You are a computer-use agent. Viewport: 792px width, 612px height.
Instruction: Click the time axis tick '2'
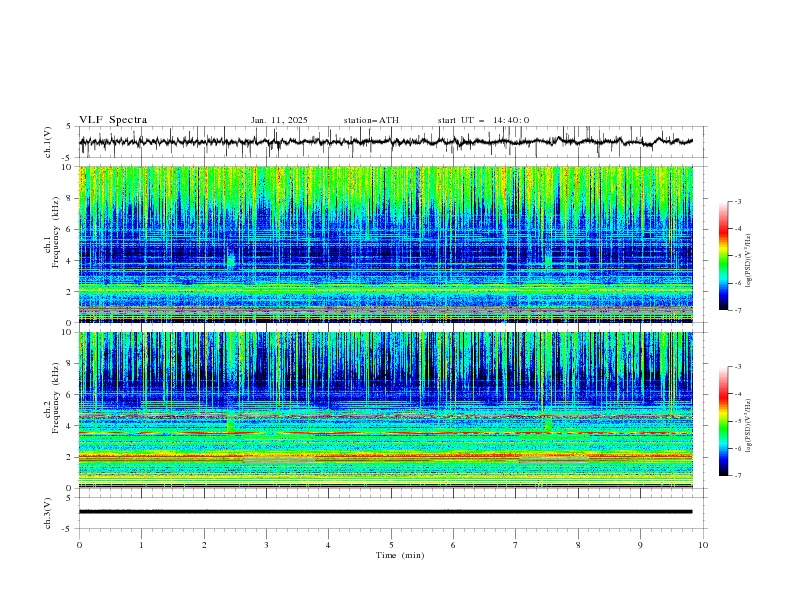click(204, 545)
